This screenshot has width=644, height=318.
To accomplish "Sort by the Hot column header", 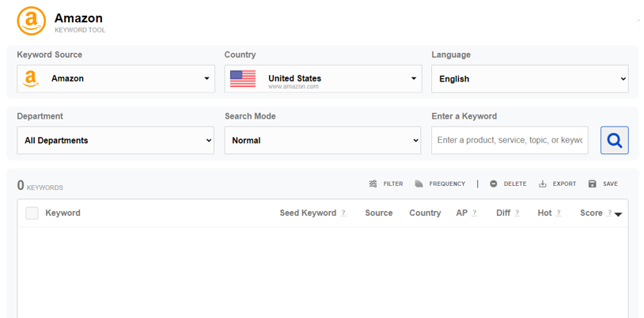I will pos(544,213).
